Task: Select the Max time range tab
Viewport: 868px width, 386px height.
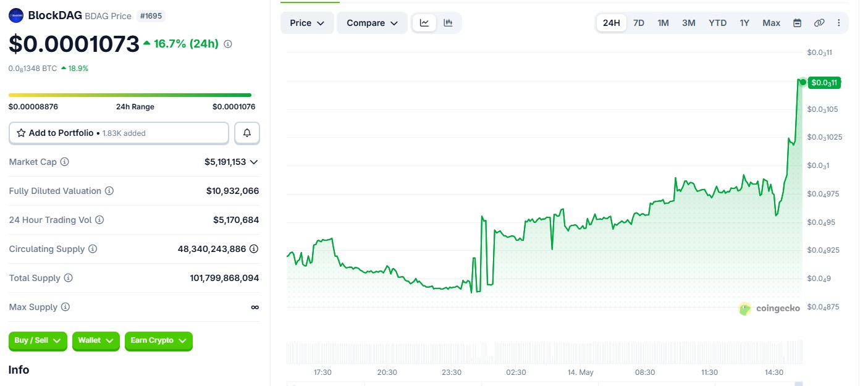Action: 771,23
